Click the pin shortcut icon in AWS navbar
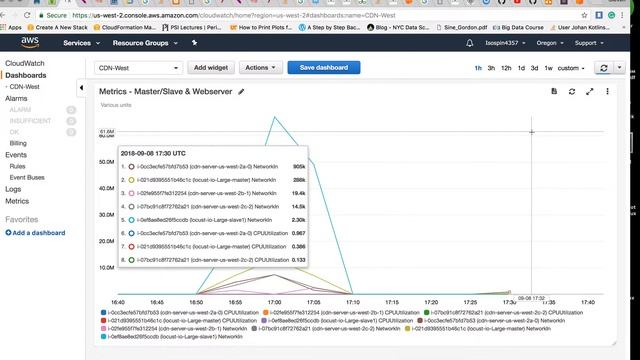 194,42
